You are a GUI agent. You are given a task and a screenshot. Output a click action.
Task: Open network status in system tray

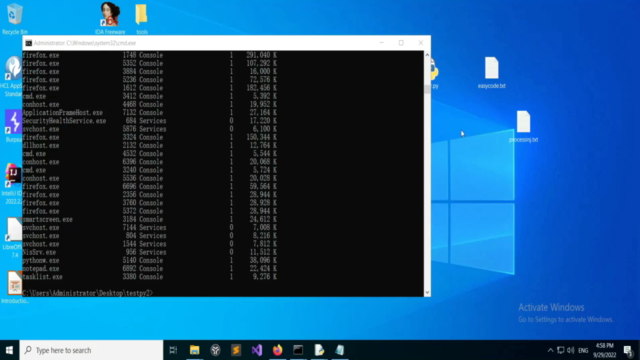tap(560, 350)
